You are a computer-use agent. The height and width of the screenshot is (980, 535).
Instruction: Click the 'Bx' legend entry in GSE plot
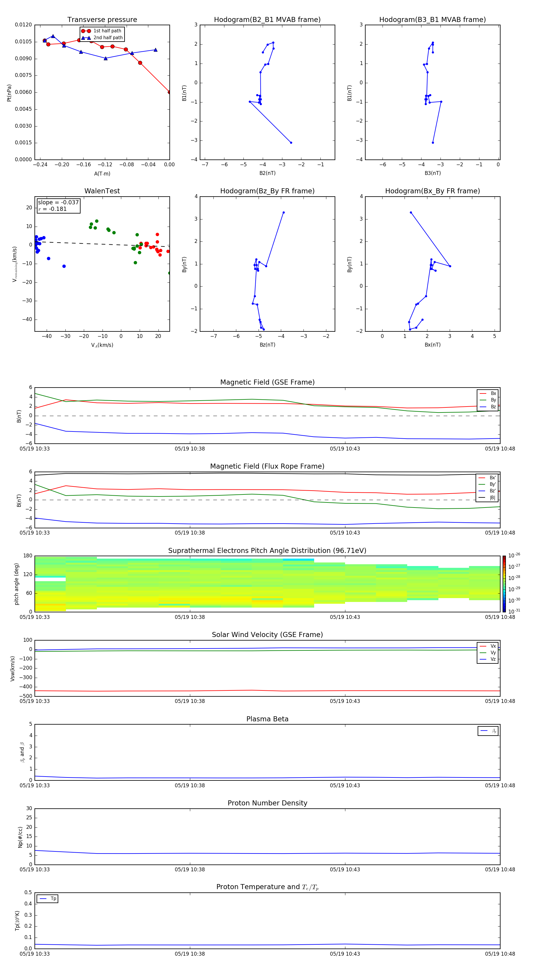pyautogui.click(x=488, y=393)
